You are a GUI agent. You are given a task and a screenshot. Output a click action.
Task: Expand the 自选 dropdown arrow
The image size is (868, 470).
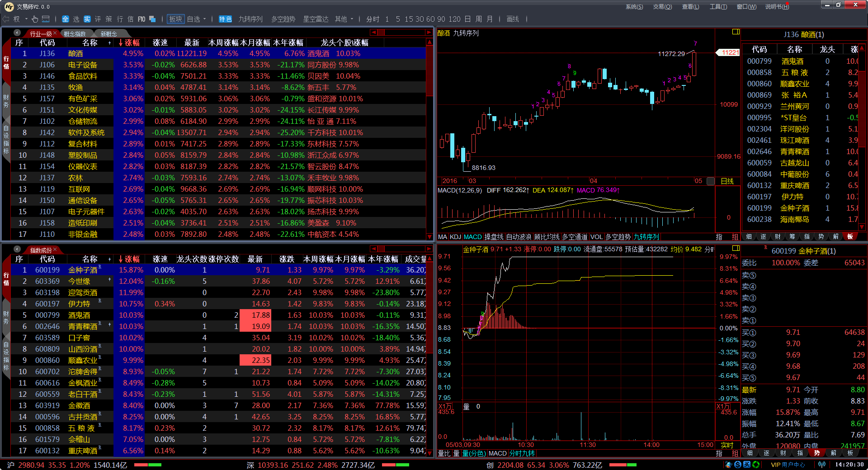205,19
